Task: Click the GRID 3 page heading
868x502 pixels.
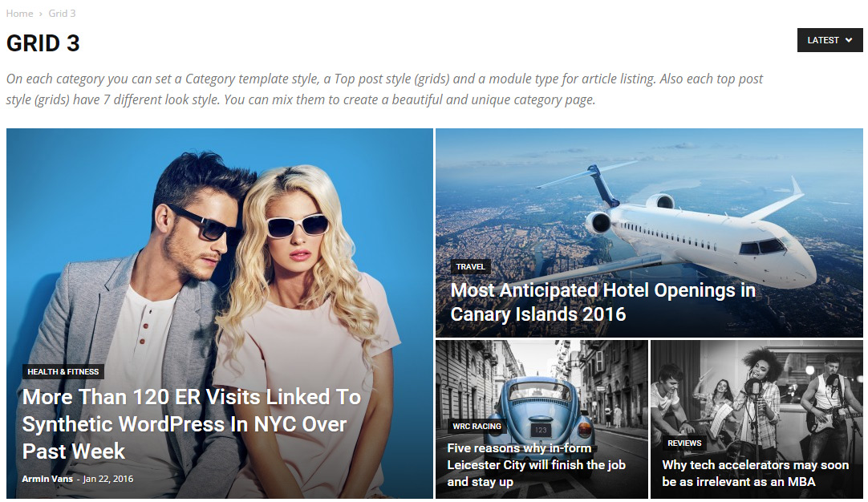Action: coord(43,43)
